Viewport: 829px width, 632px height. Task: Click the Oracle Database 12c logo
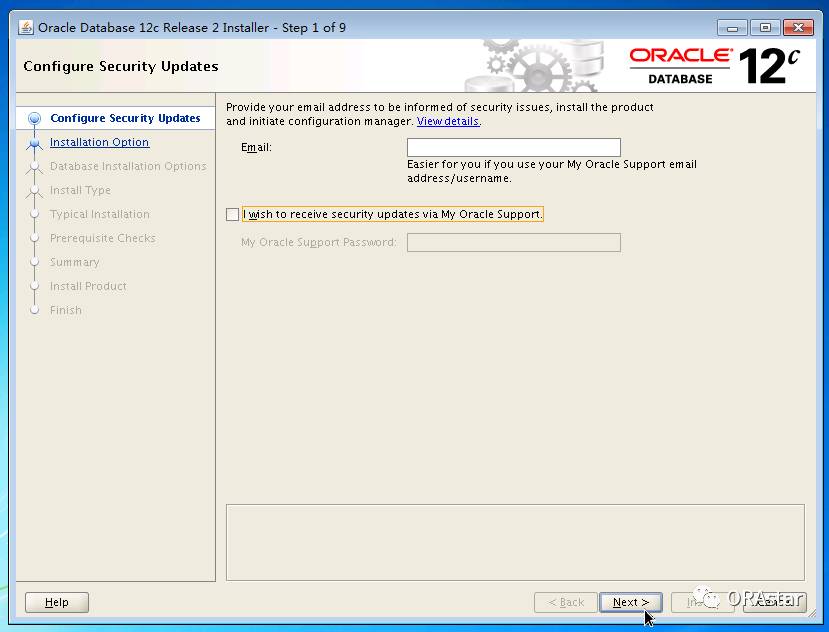tap(714, 66)
